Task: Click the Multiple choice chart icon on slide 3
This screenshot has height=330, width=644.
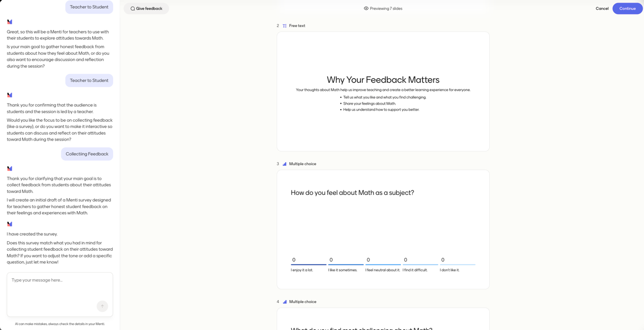Action: click(x=285, y=164)
